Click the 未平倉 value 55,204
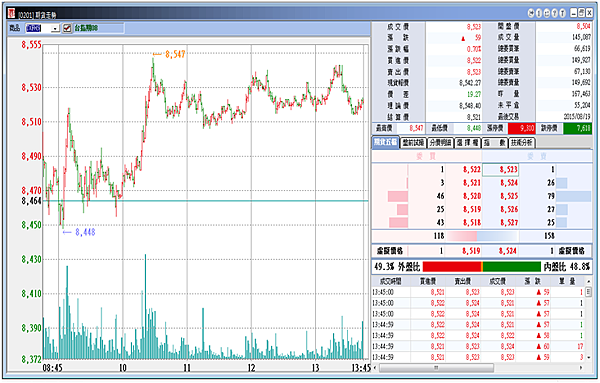This screenshot has height=383, width=600. [x=582, y=105]
